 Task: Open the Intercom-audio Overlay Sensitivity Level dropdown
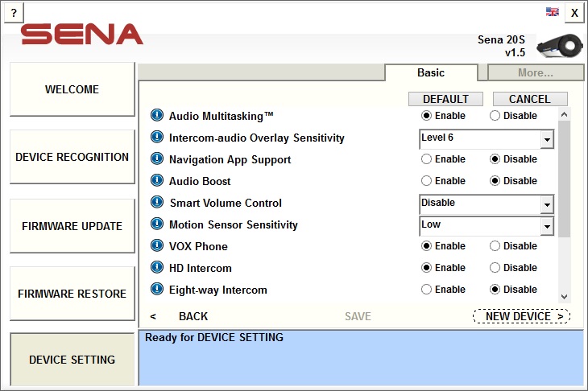tap(487, 139)
